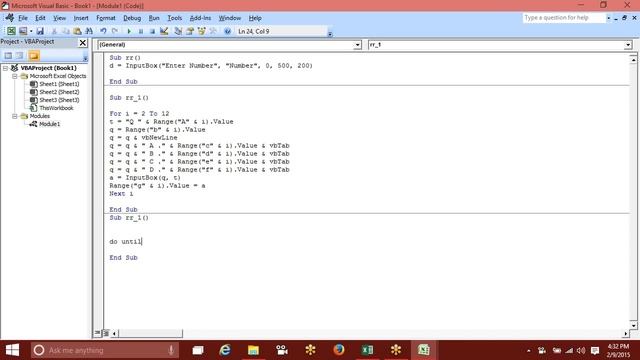Click the 'Next i' code line
This screenshot has height=360, width=640.
tap(121, 193)
